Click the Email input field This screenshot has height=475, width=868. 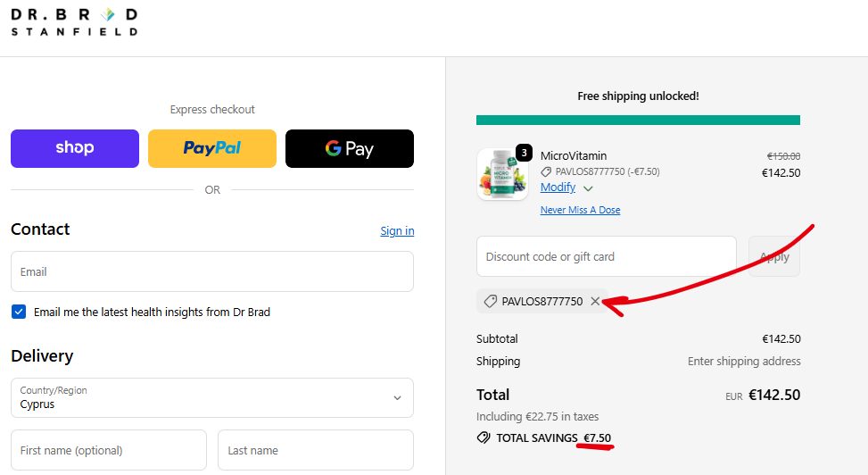pos(212,271)
